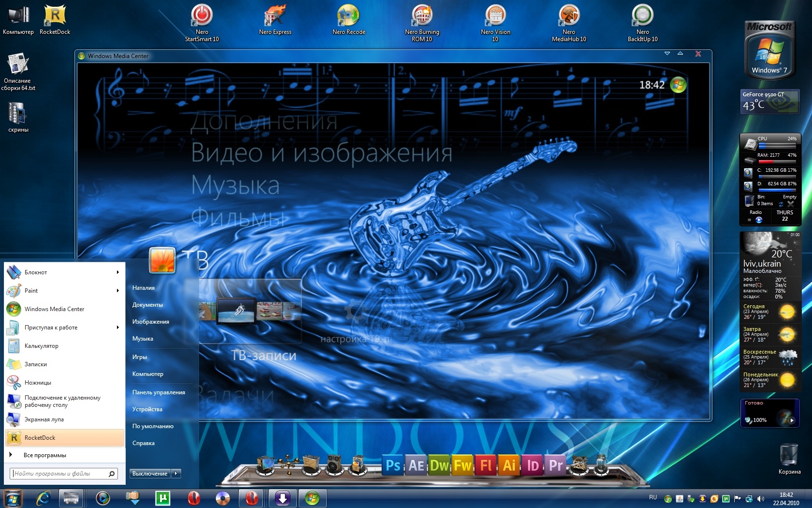Click the clock showing 18:42 in taskbar
This screenshot has width=812, height=508.
pos(786,499)
